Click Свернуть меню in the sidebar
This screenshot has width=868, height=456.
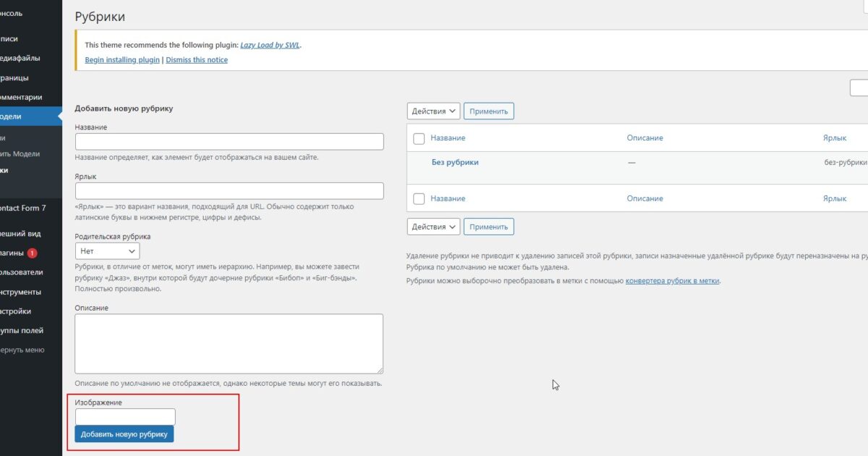tap(22, 350)
